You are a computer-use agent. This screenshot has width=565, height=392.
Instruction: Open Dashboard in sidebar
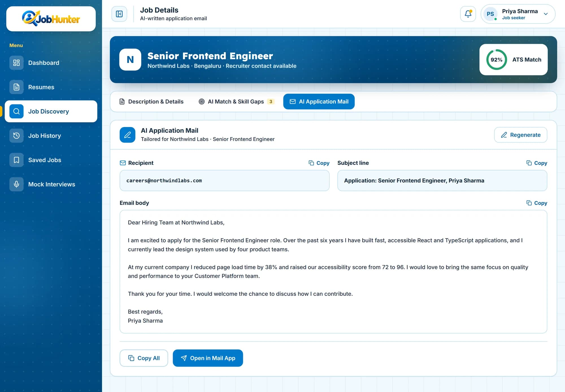tap(51, 63)
